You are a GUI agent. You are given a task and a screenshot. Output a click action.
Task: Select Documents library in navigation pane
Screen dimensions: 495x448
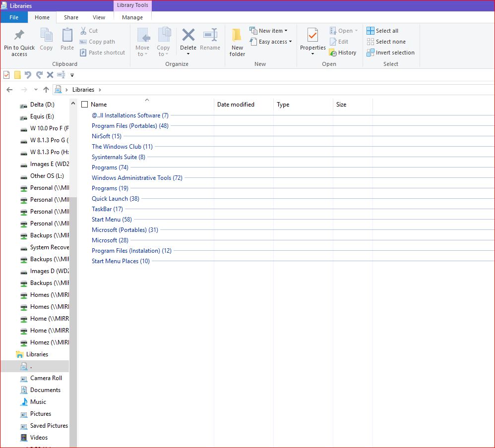pyautogui.click(x=45, y=390)
